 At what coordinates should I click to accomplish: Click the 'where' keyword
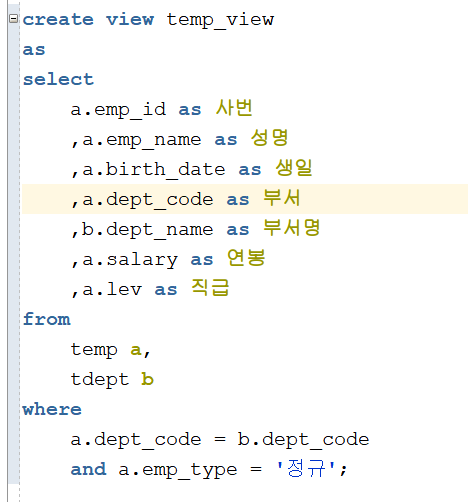coord(52,409)
